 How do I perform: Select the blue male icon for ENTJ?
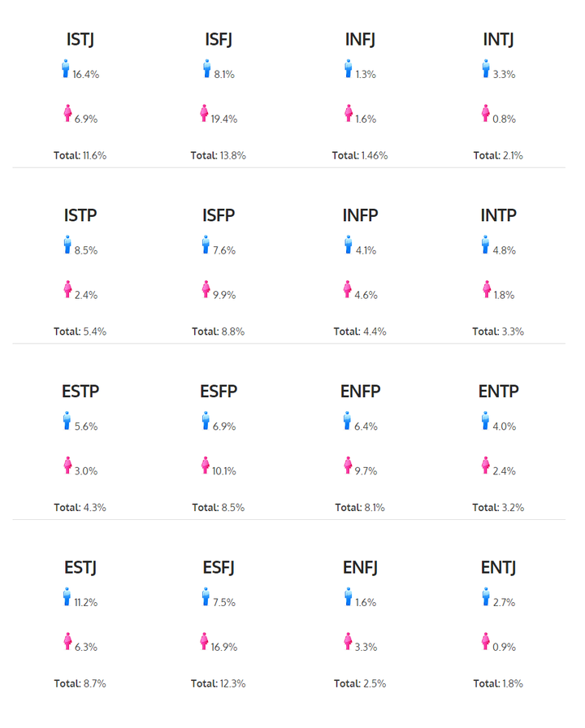(x=486, y=597)
